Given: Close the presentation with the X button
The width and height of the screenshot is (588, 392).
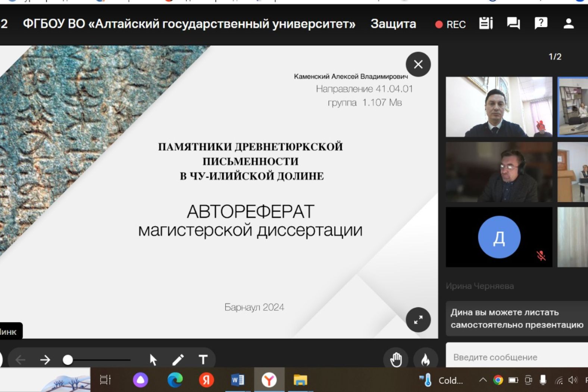Looking at the screenshot, I should [x=418, y=65].
